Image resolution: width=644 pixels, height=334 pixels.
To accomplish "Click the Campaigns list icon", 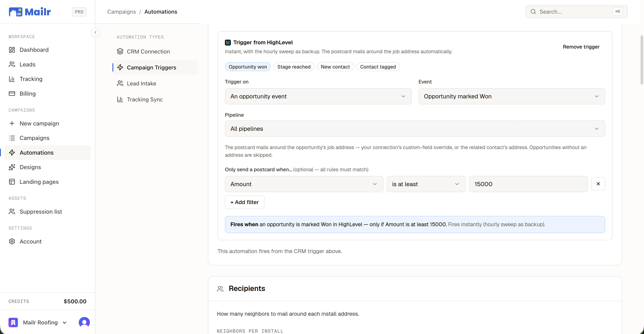I will tap(12, 138).
